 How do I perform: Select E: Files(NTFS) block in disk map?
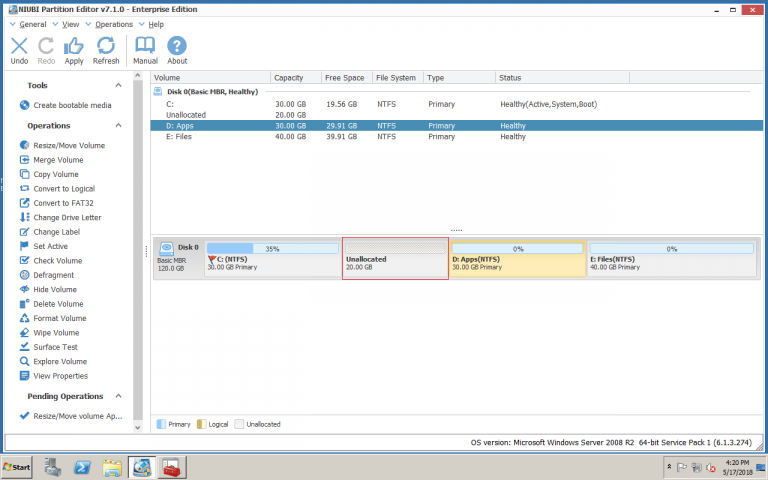click(672, 259)
